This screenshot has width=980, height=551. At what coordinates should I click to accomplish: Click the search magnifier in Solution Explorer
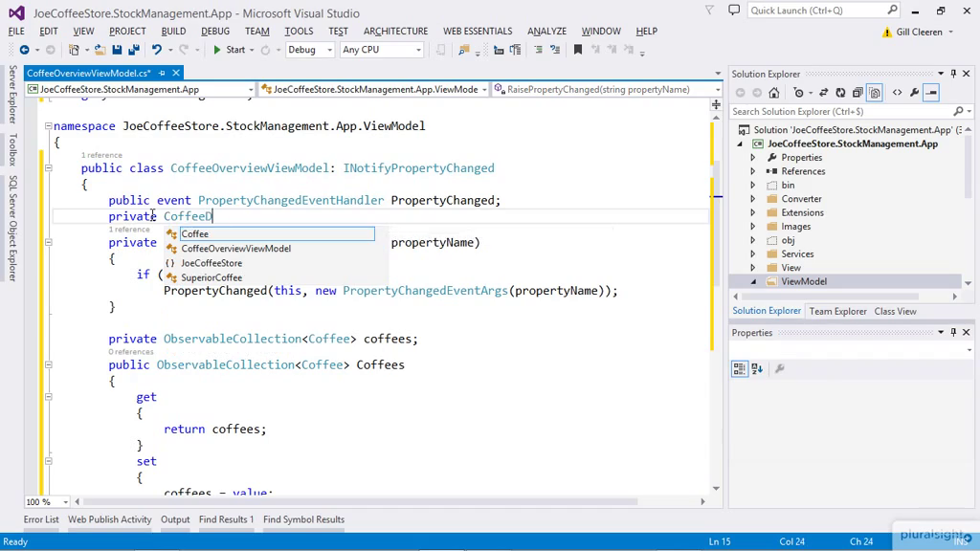958,111
